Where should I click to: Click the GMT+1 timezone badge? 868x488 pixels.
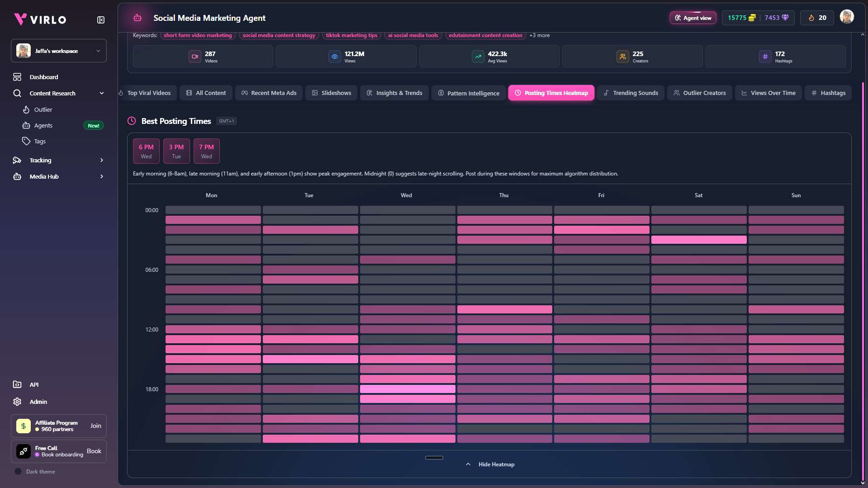point(227,121)
